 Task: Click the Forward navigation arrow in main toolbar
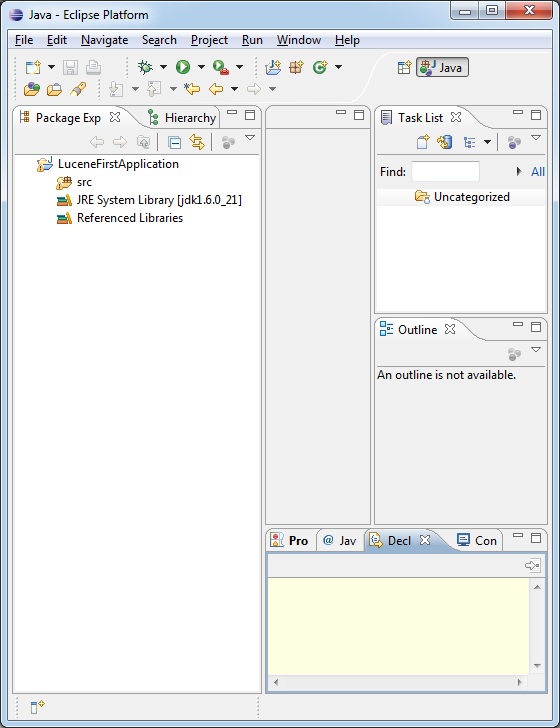click(254, 89)
